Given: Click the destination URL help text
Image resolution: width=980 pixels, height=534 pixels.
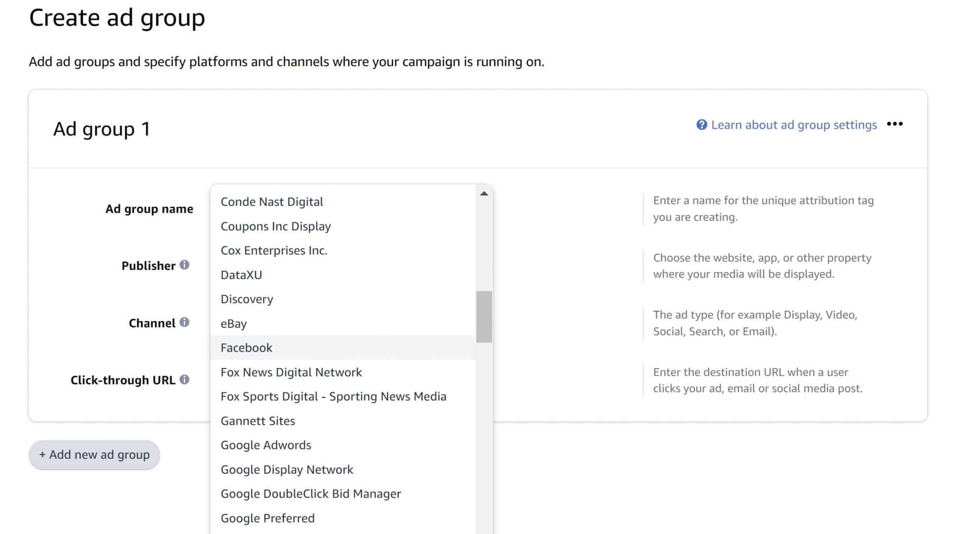Looking at the screenshot, I should 757,380.
